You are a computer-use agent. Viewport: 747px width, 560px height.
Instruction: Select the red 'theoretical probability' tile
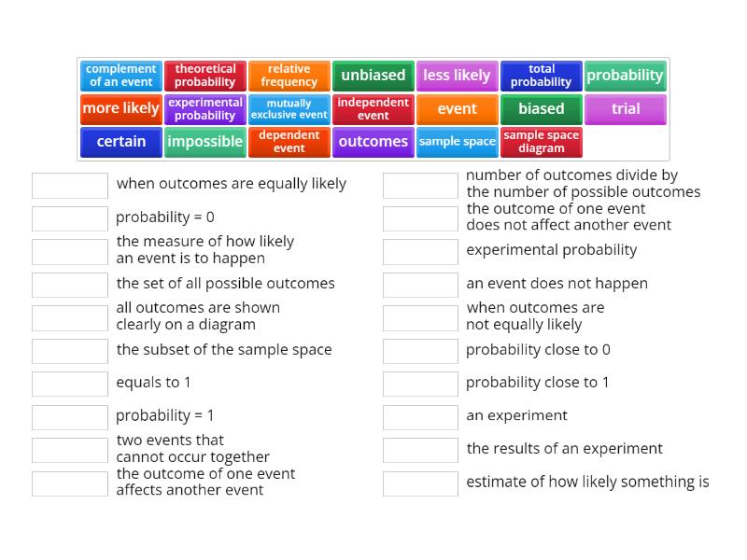(x=205, y=76)
